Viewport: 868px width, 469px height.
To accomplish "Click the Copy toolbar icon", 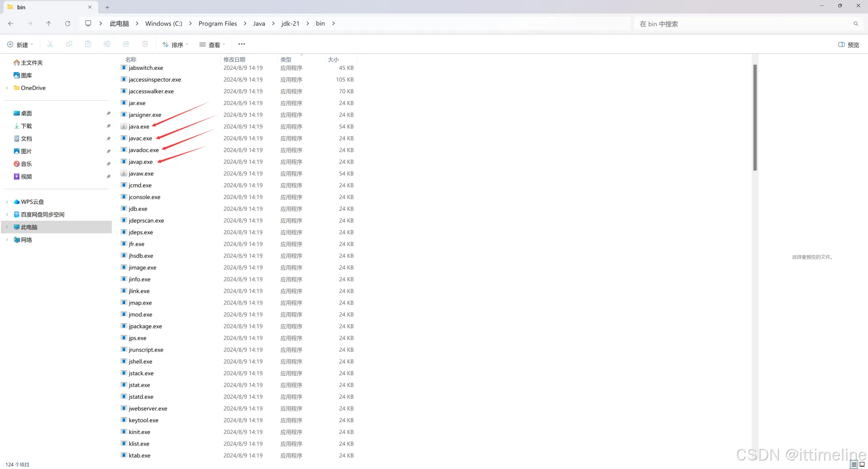I will tap(69, 44).
